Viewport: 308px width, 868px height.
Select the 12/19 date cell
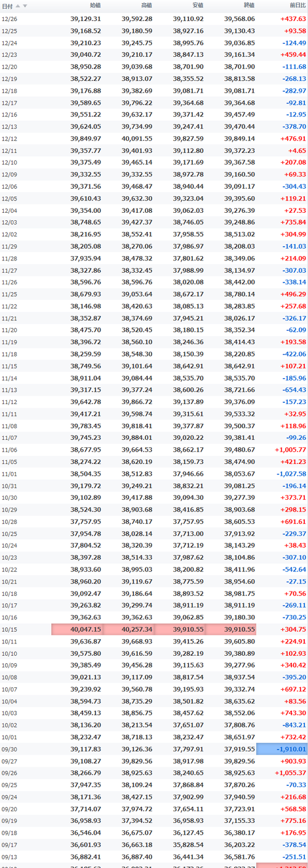point(9,78)
